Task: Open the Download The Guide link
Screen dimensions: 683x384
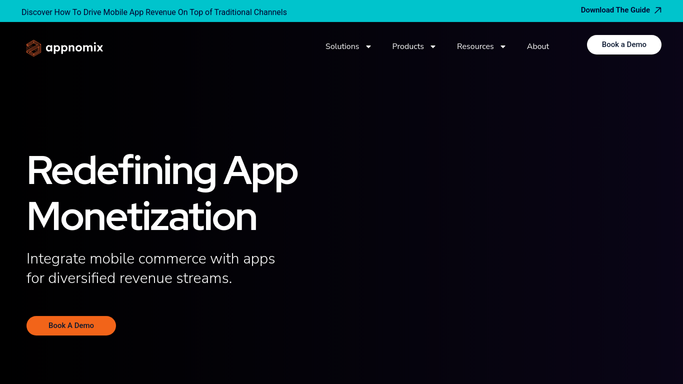Action: (615, 10)
